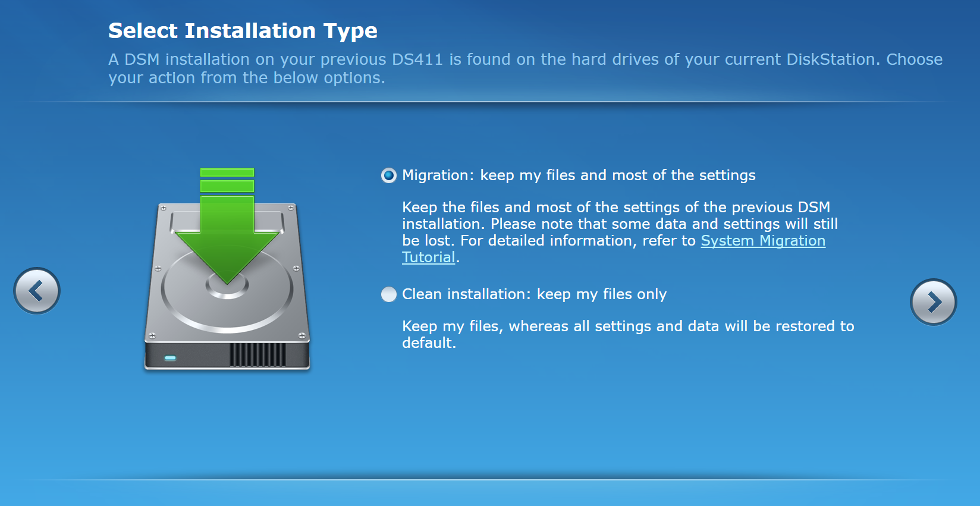Image resolution: width=980 pixels, height=506 pixels.
Task: Click the hard drive download illustration
Action: point(227,269)
